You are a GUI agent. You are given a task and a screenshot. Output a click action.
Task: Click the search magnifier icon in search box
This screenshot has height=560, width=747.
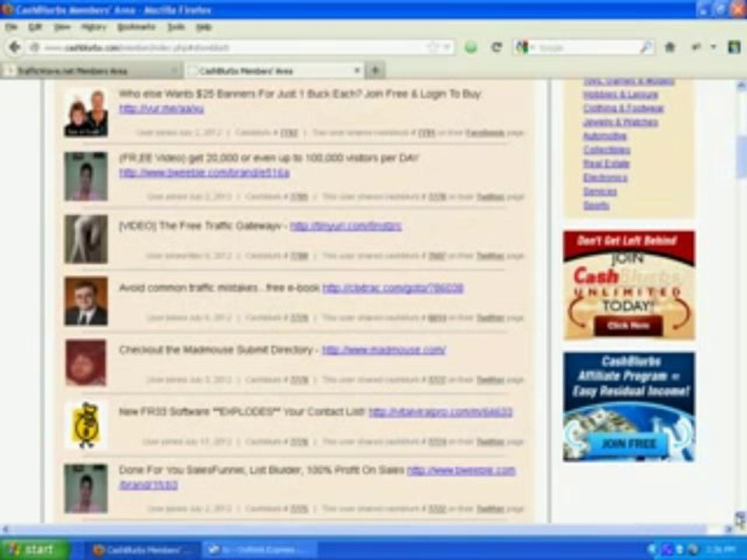[x=646, y=47]
